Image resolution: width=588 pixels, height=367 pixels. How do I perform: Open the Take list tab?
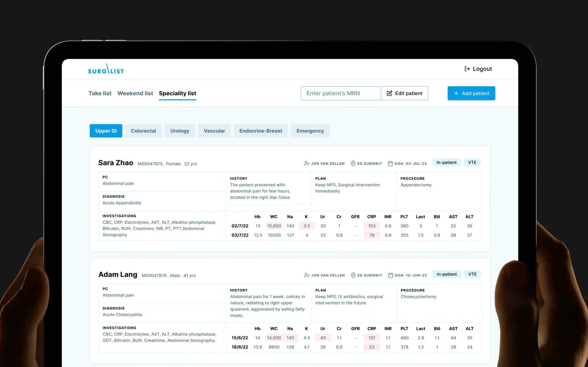tap(100, 93)
